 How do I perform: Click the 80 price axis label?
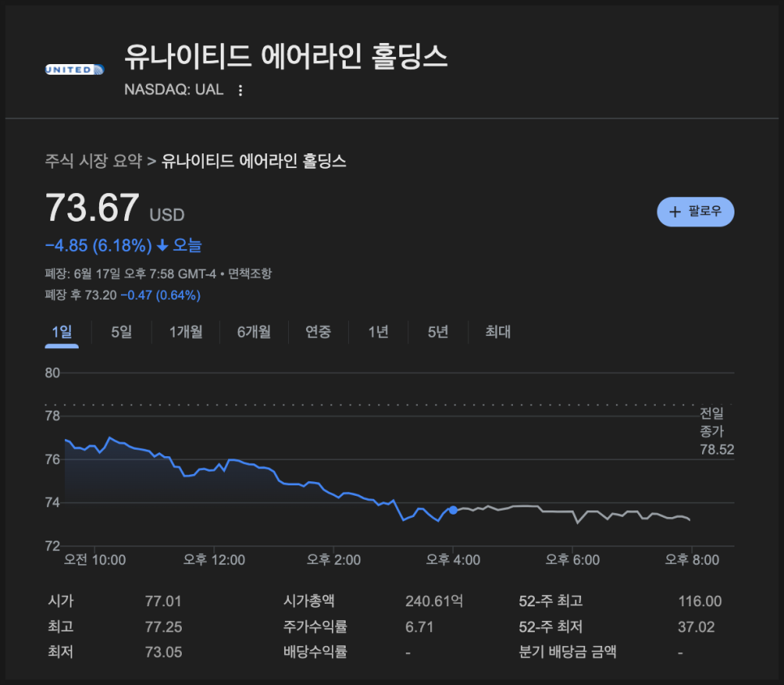(x=53, y=373)
